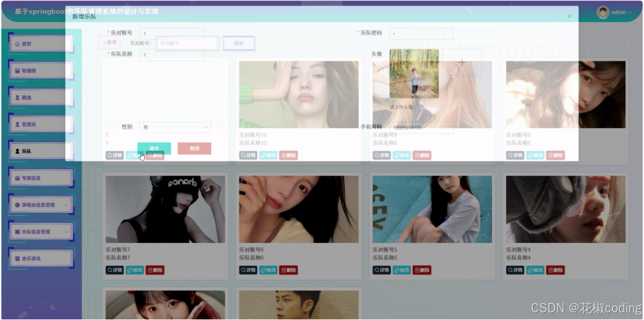The height and width of the screenshot is (320, 644).
Task: Delete the 乐对账号4 card
Action: (555, 270)
